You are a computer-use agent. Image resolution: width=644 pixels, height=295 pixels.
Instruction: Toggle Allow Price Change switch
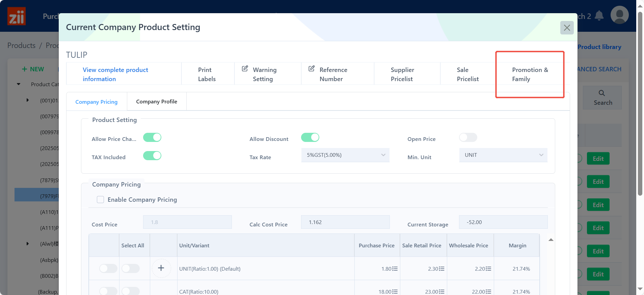point(152,138)
